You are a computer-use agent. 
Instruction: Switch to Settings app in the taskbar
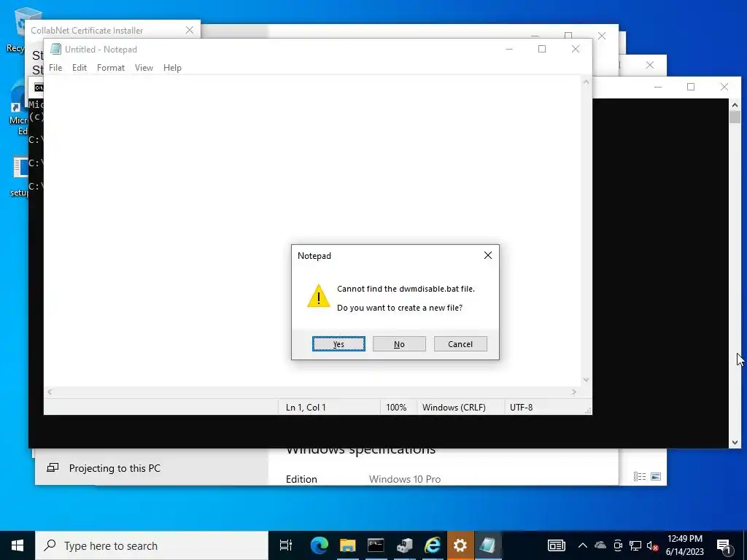point(460,545)
